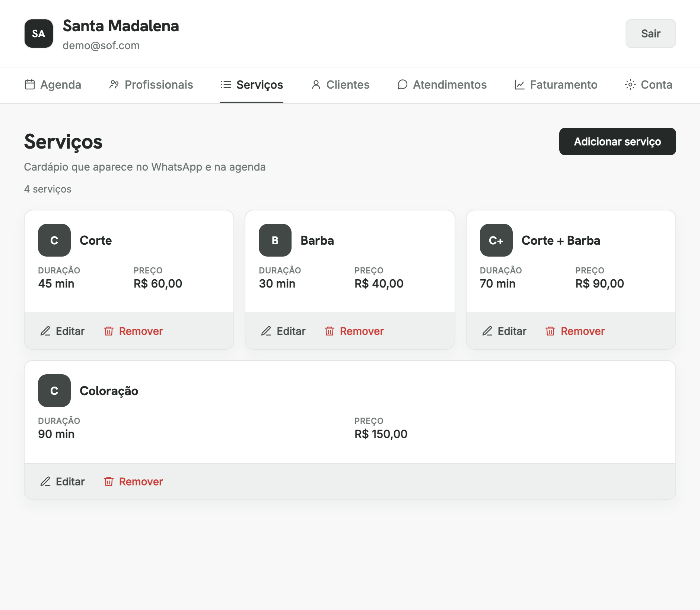
Task: Click the pencil icon on Barba card
Action: (x=266, y=331)
